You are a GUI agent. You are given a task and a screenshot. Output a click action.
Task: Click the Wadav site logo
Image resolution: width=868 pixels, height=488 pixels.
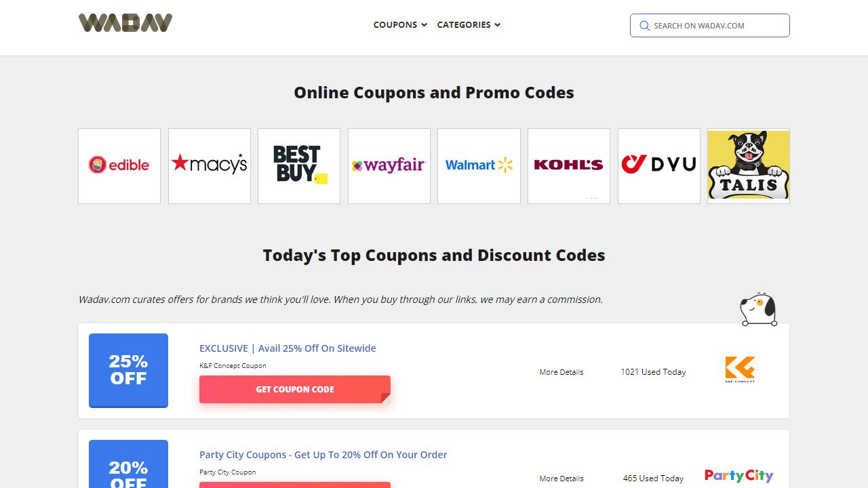pyautogui.click(x=125, y=22)
